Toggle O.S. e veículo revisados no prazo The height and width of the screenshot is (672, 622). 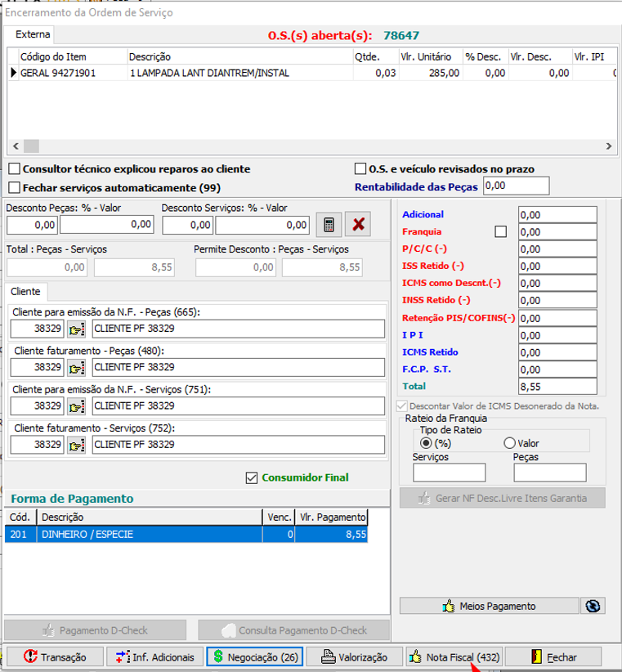(x=360, y=169)
